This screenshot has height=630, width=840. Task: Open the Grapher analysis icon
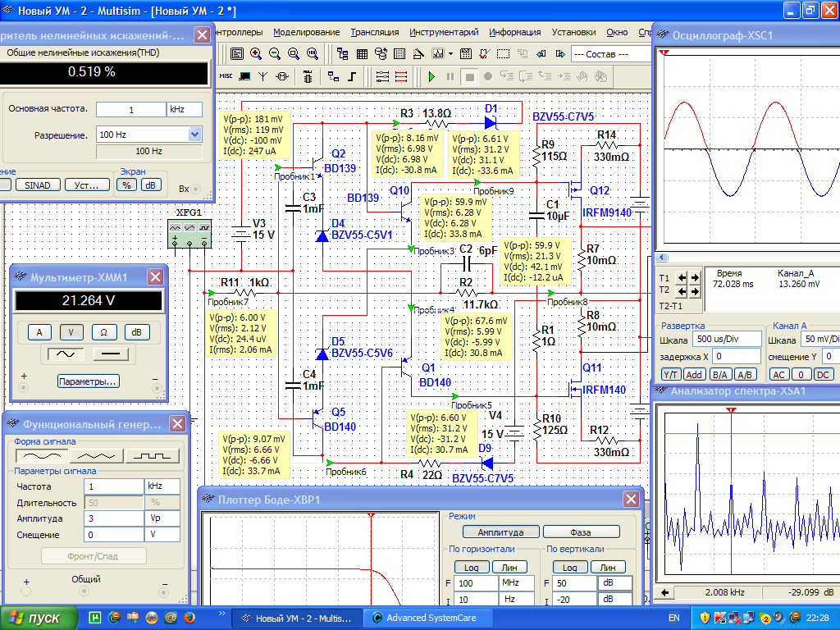click(x=438, y=53)
